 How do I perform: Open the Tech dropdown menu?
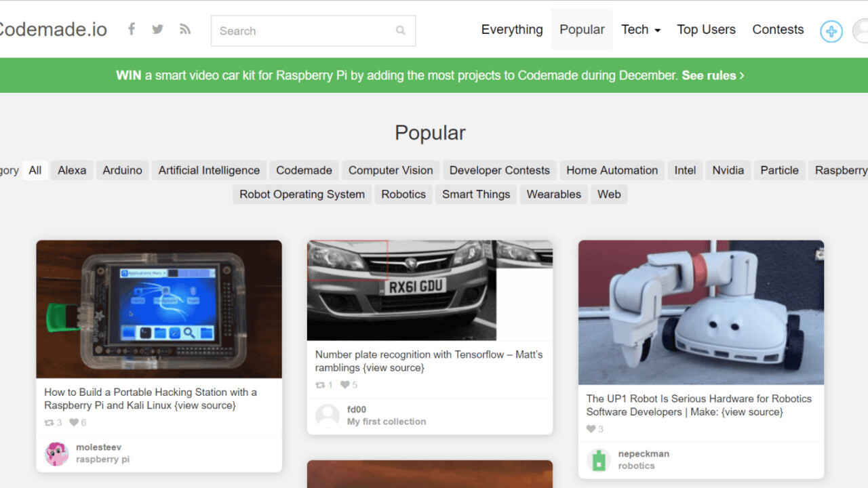pos(640,29)
